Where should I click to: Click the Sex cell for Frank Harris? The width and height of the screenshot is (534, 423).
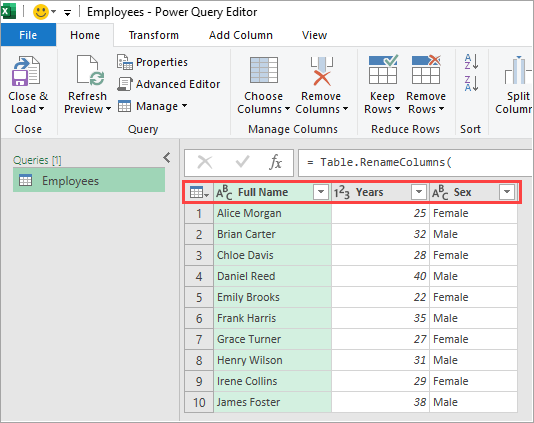click(x=474, y=318)
